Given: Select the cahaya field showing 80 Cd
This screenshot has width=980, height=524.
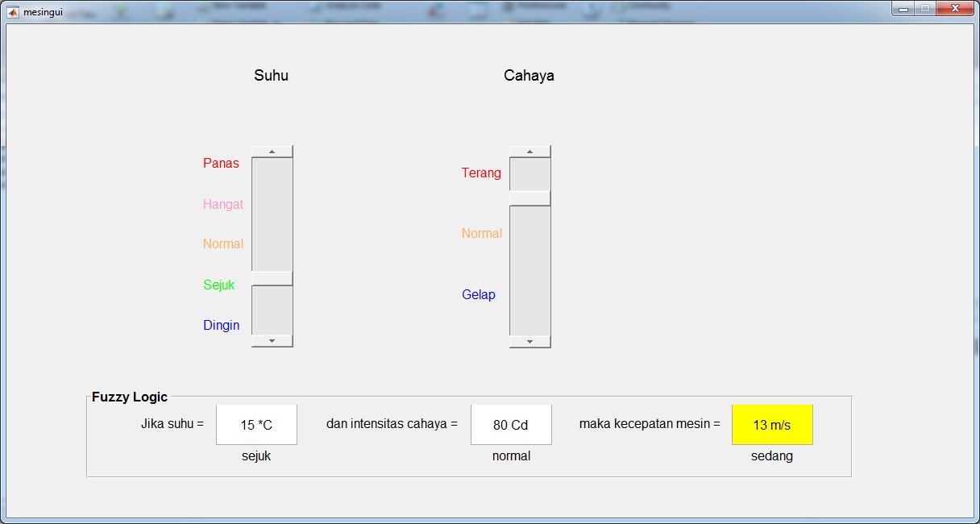Looking at the screenshot, I should coord(511,425).
